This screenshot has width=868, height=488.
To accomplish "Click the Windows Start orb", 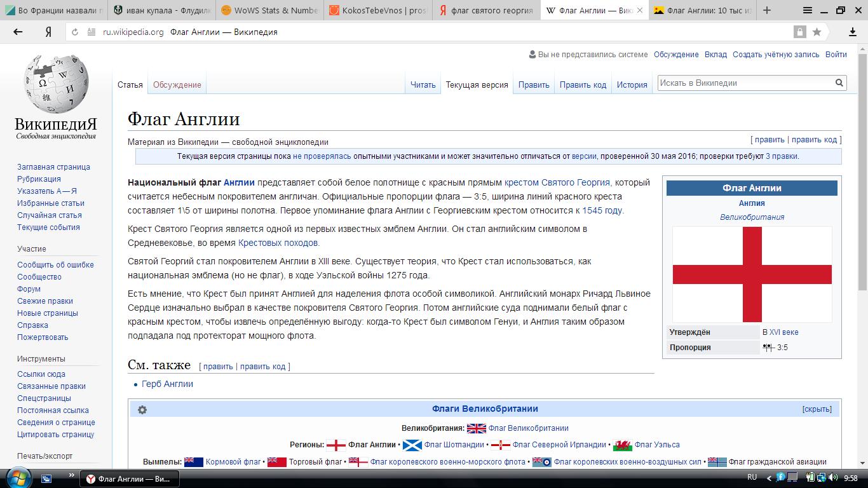I will 17,478.
